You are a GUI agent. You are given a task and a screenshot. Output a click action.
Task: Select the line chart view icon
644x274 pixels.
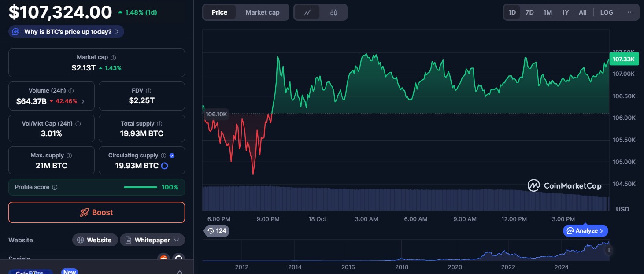[x=307, y=12]
